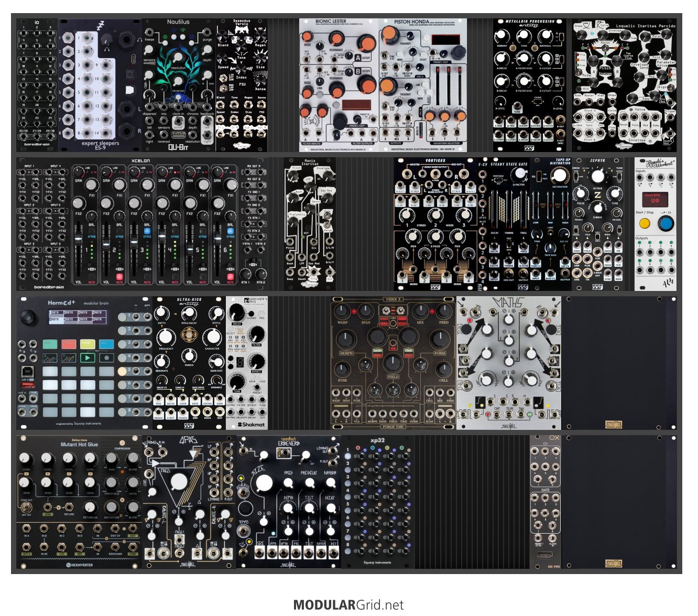Image resolution: width=698 pixels, height=616 pixels.
Task: Select the Nautilus module
Action: pyautogui.click(x=179, y=85)
